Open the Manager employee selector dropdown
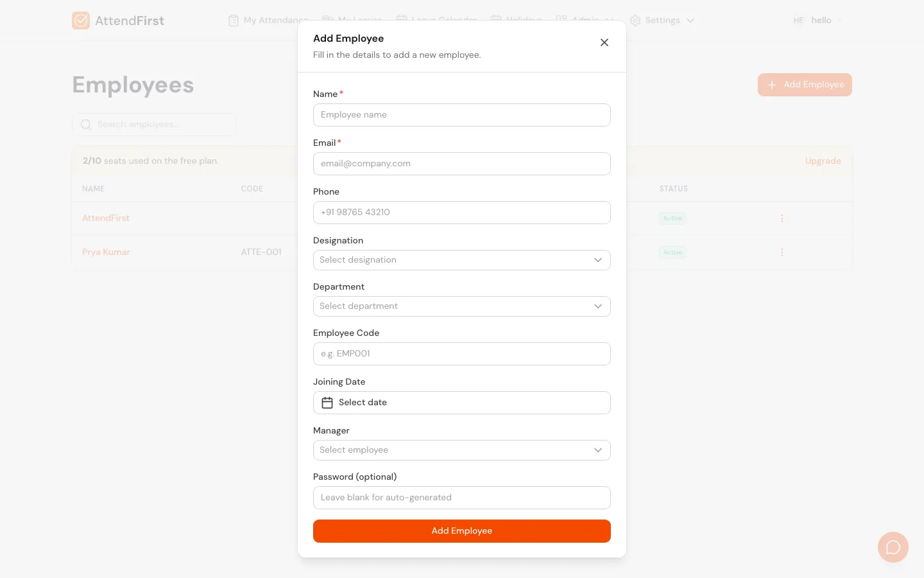This screenshot has width=924, height=578. pos(461,450)
